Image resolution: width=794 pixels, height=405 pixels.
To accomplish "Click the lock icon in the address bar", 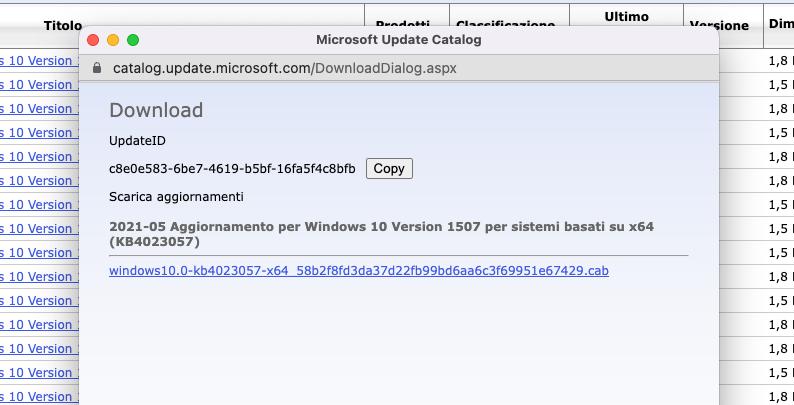I will coord(97,68).
